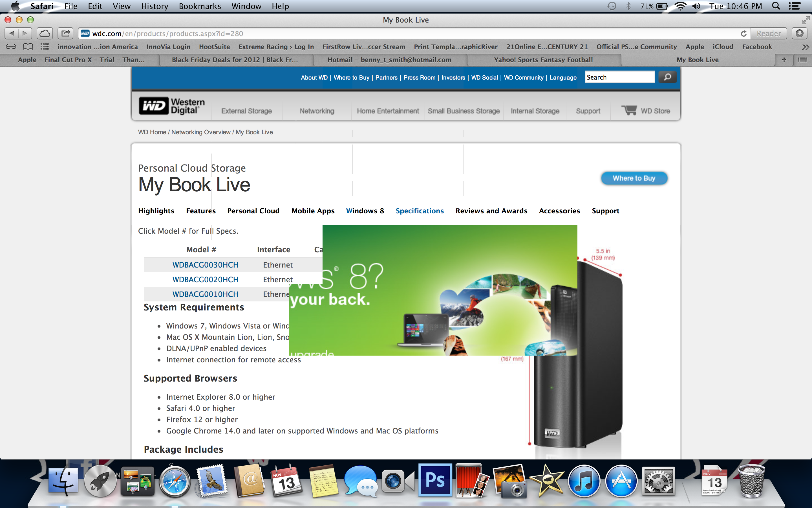The width and height of the screenshot is (812, 508).
Task: Show bookmarks with the book icon
Action: coord(28,47)
